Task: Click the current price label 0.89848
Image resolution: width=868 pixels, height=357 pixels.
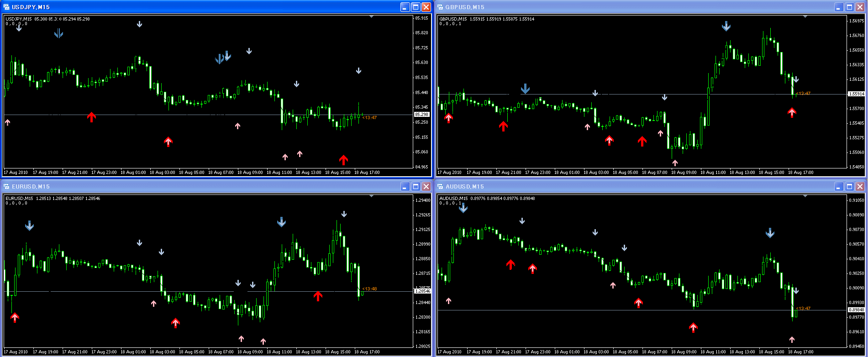Action: [x=856, y=310]
